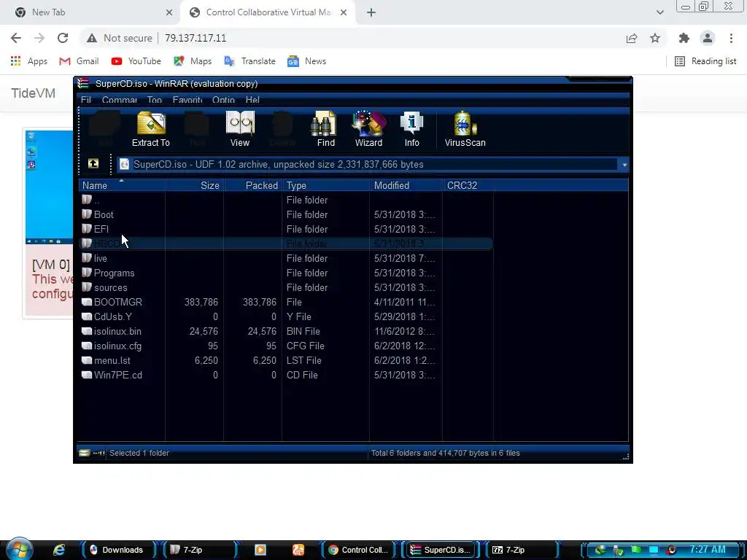Open a new browser tab with plus
The height and width of the screenshot is (560, 747).
371,12
